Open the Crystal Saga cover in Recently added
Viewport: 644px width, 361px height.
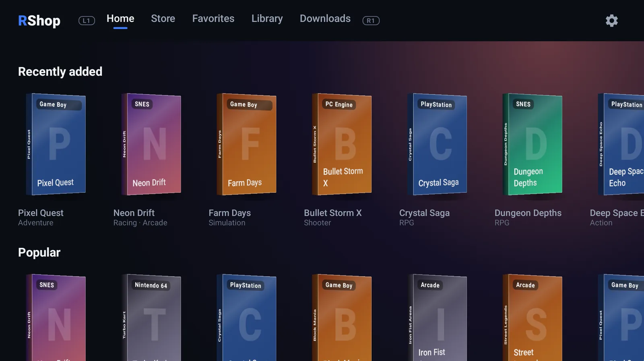438,144
